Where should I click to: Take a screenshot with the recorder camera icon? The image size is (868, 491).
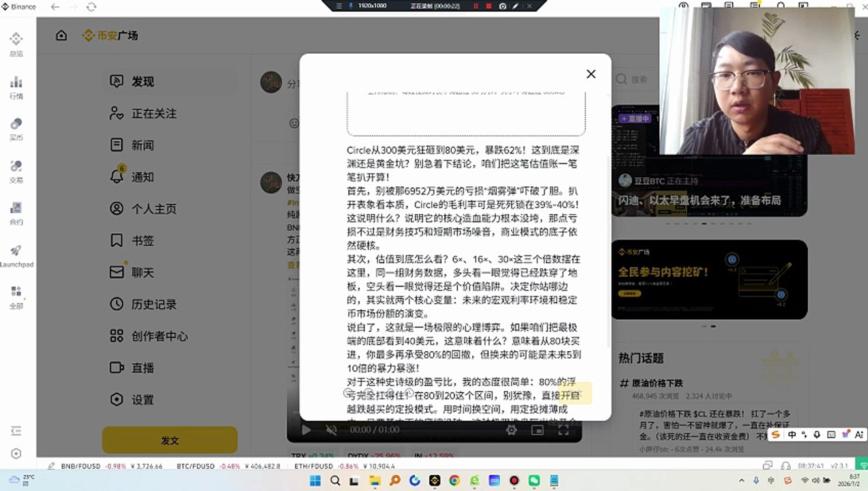pyautogui.click(x=502, y=5)
